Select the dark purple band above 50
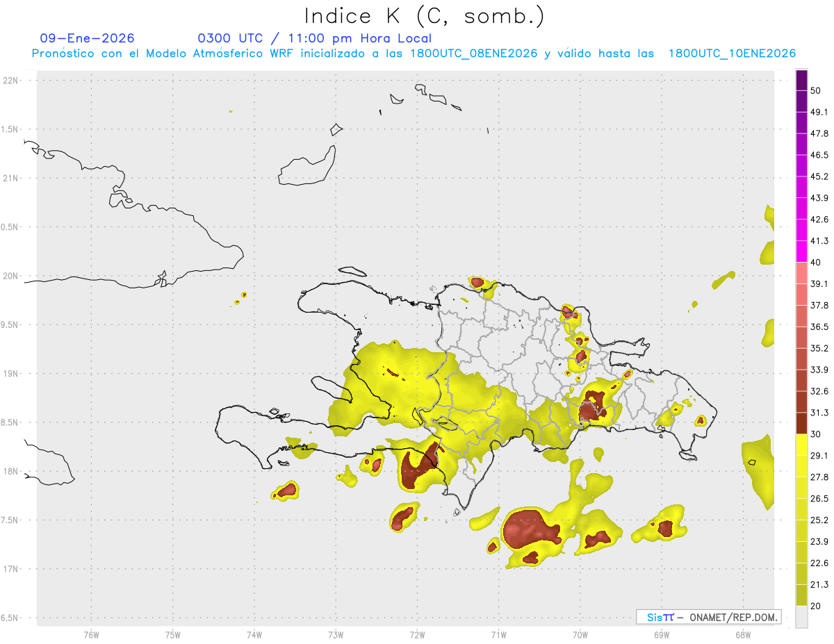This screenshot has width=834, height=644. pos(802,80)
